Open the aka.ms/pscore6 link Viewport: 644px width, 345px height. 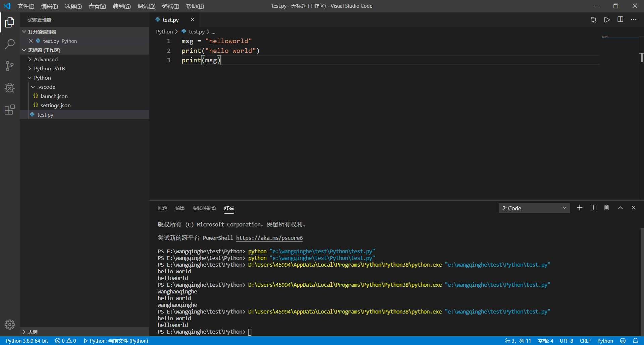269,238
